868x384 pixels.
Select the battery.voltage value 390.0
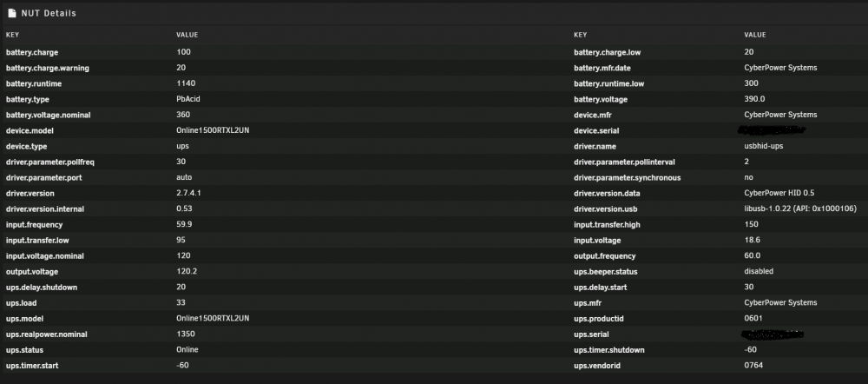(754, 99)
